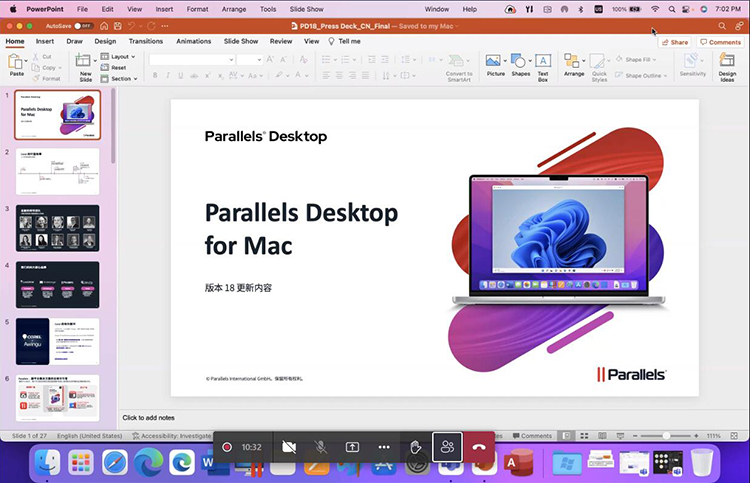The image size is (750, 483).
Task: Fit slide to window icon
Action: 734,436
